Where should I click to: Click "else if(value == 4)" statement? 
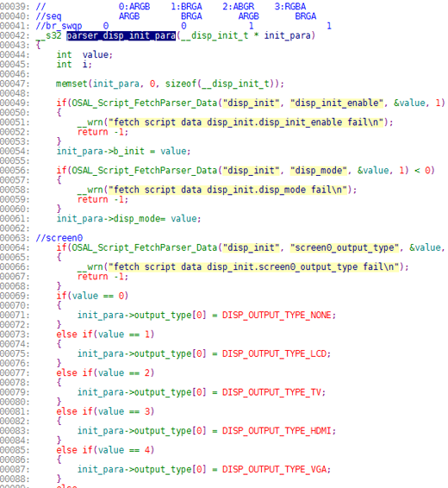tap(105, 450)
